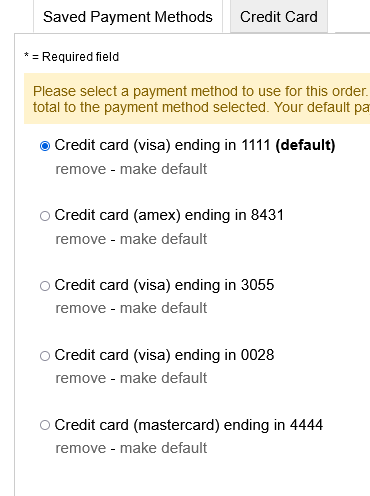Make amex 8431 the default card
The image size is (370, 496).
pos(163,239)
